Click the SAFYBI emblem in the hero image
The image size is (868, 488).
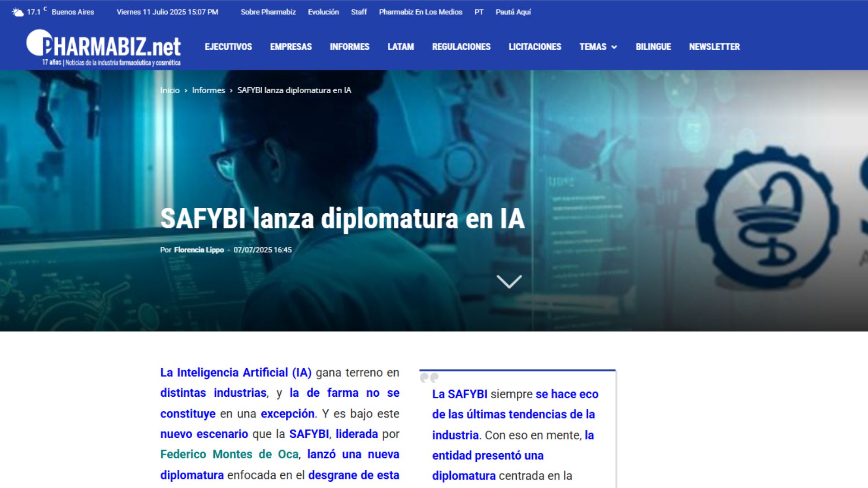[767, 218]
